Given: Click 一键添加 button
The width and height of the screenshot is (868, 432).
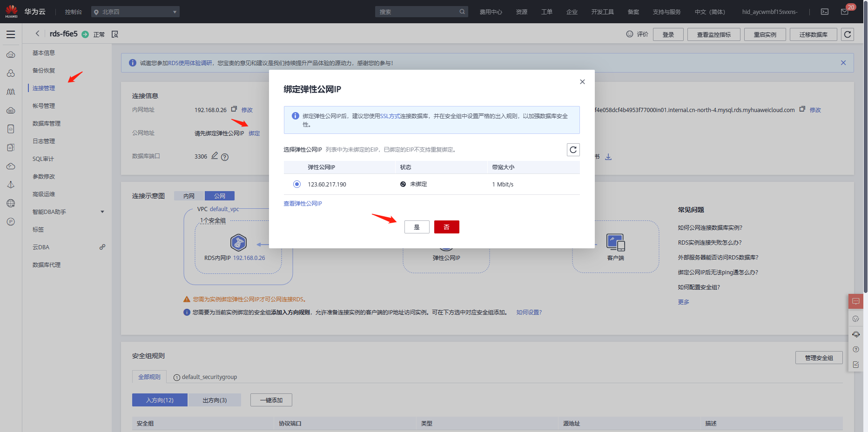Looking at the screenshot, I should click(x=271, y=400).
